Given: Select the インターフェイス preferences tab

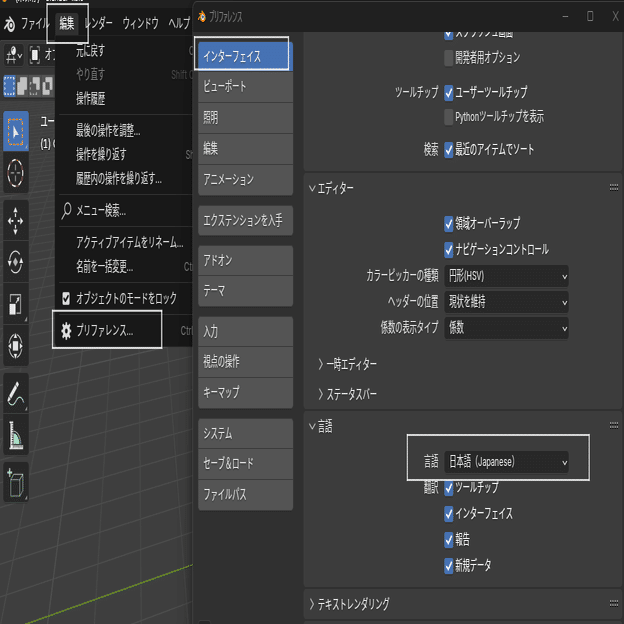Looking at the screenshot, I should click(246, 56).
